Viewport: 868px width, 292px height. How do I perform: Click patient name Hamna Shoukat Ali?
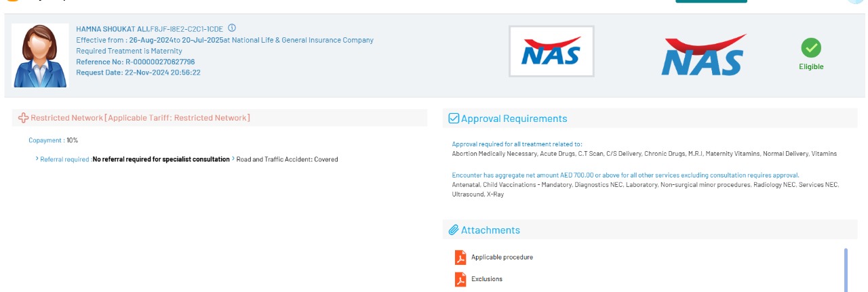point(112,29)
